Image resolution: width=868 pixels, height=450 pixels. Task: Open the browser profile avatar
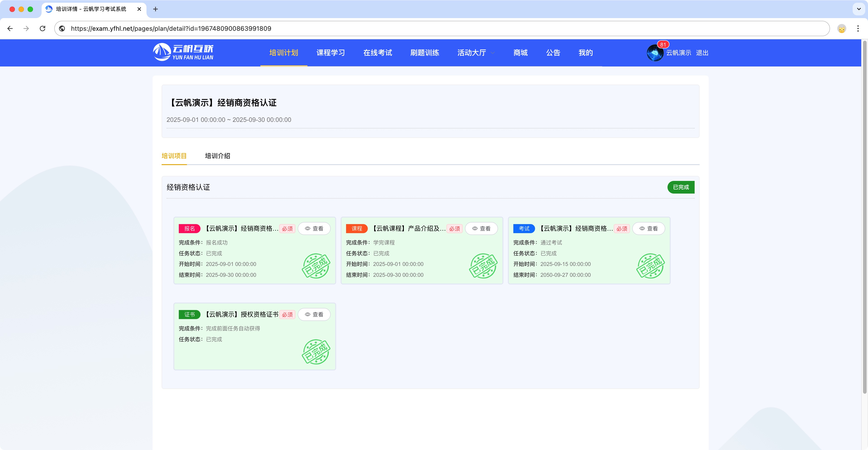tap(841, 29)
